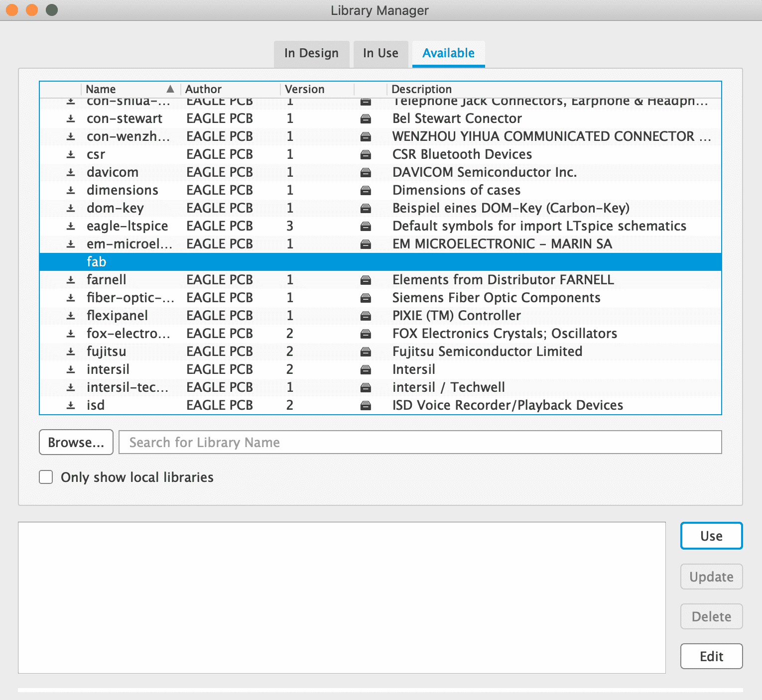Click the managed library icon for fujitsu
The height and width of the screenshot is (700, 762).
point(366,351)
